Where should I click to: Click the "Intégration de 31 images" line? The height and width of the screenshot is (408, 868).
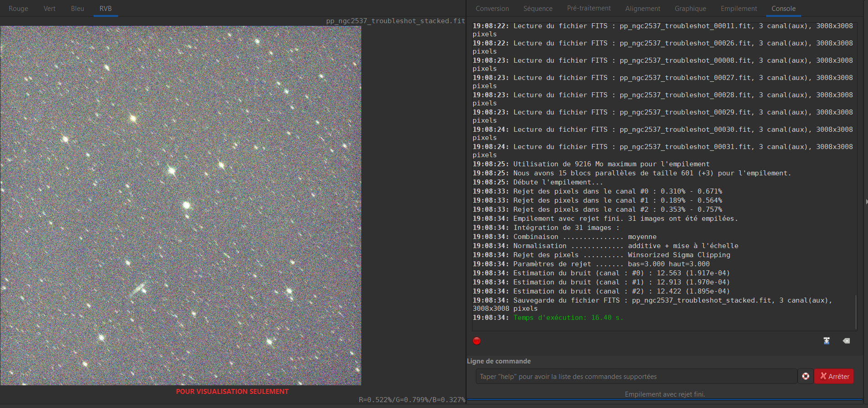click(546, 228)
